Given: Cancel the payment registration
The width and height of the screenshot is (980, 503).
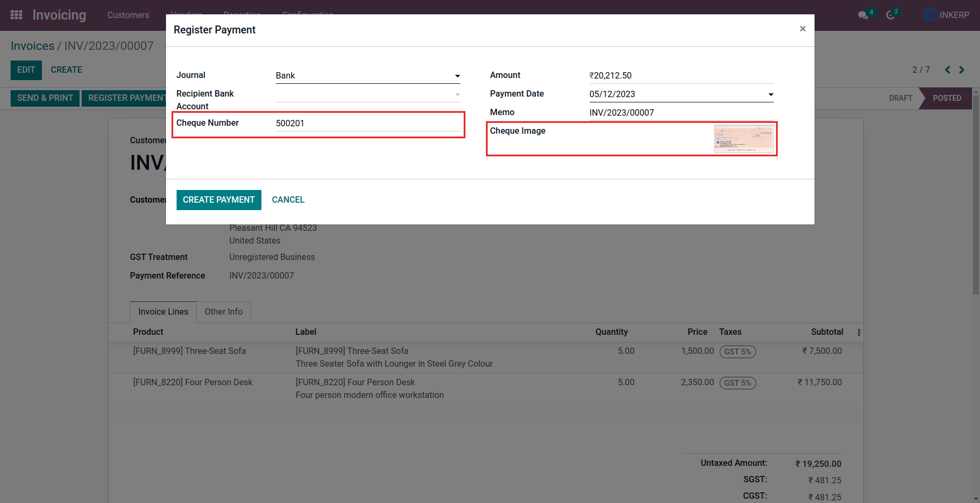Looking at the screenshot, I should (288, 200).
